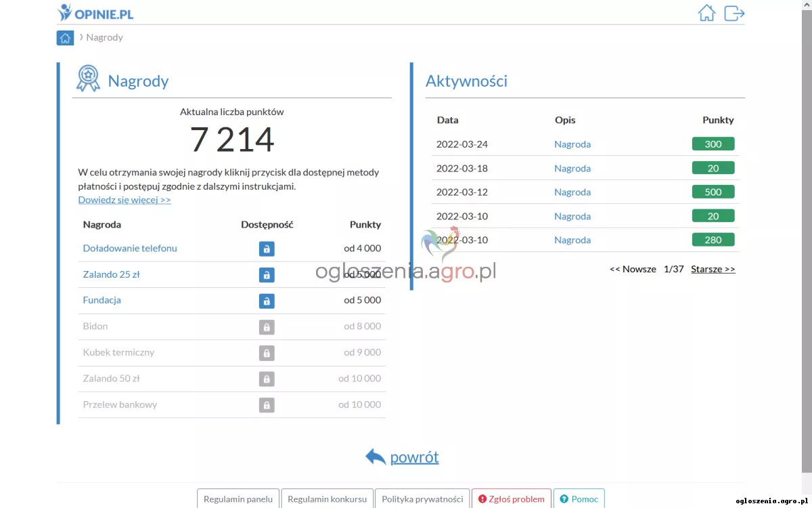Image resolution: width=812 pixels, height=508 pixels.
Task: Click unlock icon for Fundacja reward
Action: point(267,301)
